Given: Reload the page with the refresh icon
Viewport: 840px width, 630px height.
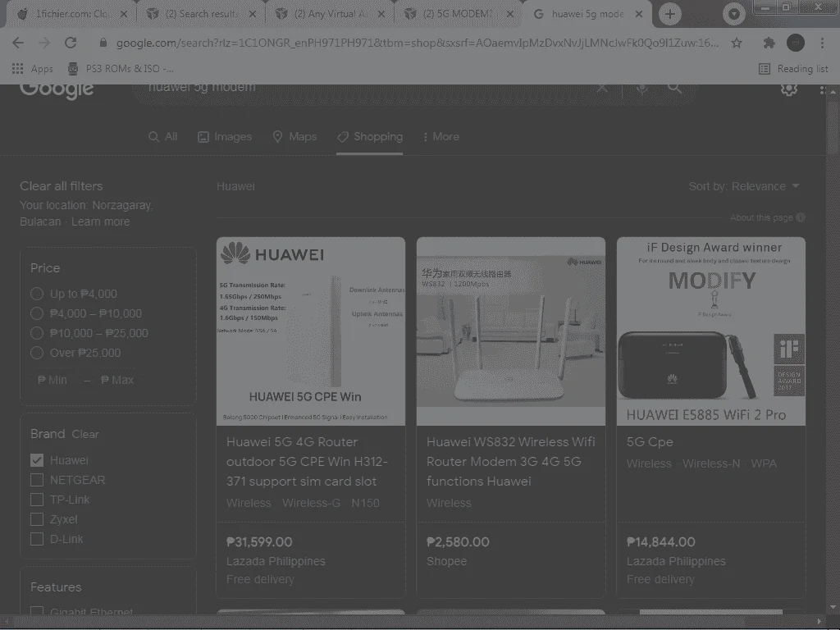Looking at the screenshot, I should point(71,43).
